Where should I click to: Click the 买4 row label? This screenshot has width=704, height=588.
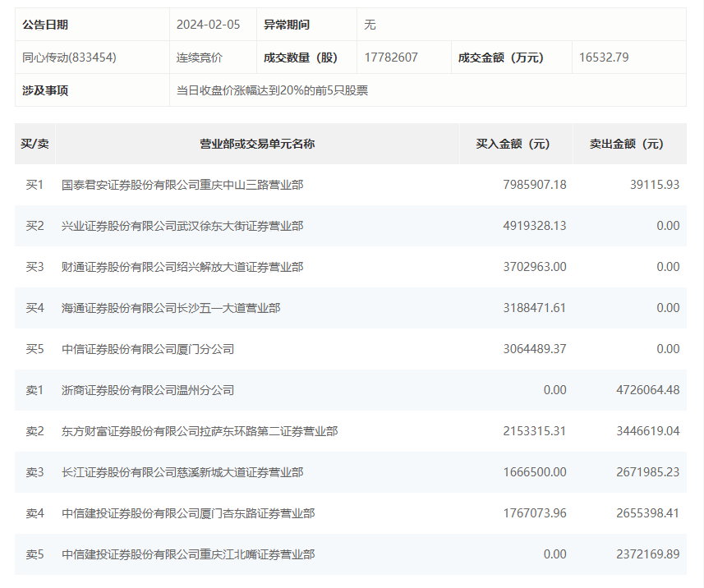tap(35, 308)
